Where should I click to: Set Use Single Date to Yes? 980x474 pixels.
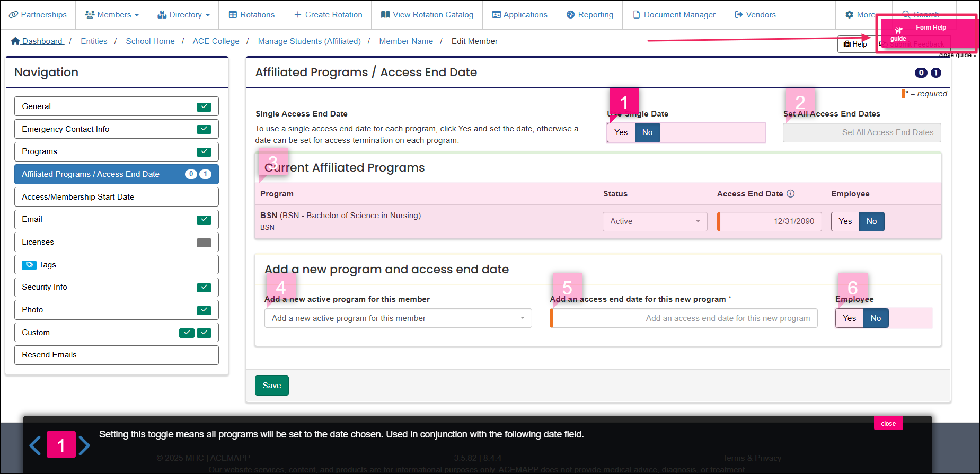(x=621, y=132)
